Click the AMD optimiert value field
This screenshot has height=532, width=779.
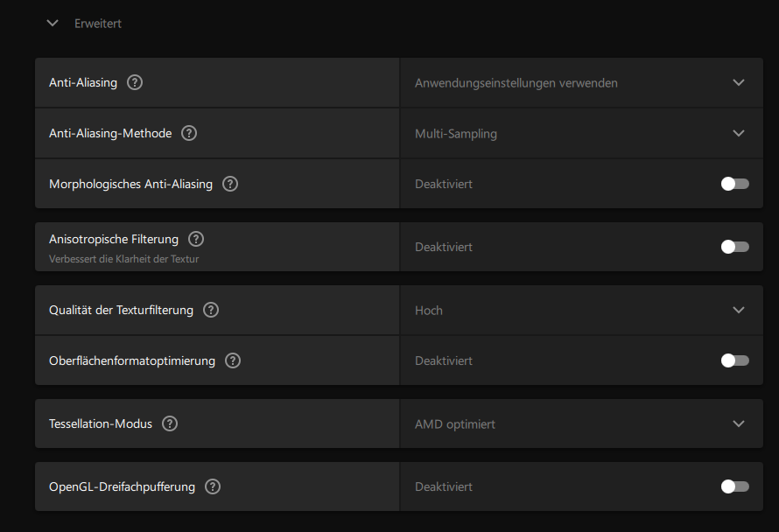pos(455,424)
